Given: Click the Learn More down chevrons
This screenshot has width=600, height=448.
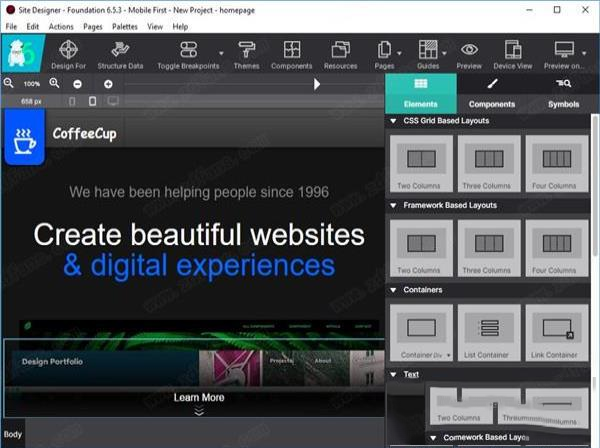Looking at the screenshot, I should [x=199, y=411].
